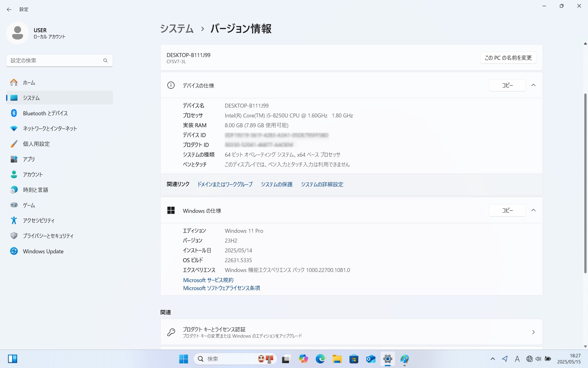This screenshot has height=368, width=588.
Task: Click the Windows logo beside Windows の仕様
Action: (x=171, y=210)
